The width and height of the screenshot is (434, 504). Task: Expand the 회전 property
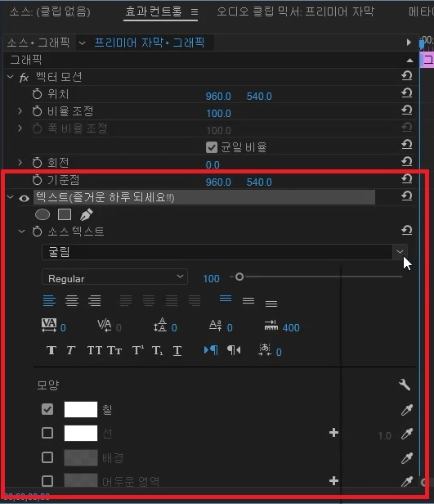20,163
